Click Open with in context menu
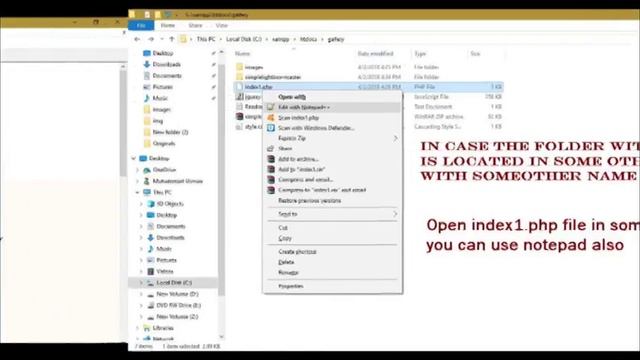Viewport: 640px width, 360px height. pyautogui.click(x=292, y=97)
